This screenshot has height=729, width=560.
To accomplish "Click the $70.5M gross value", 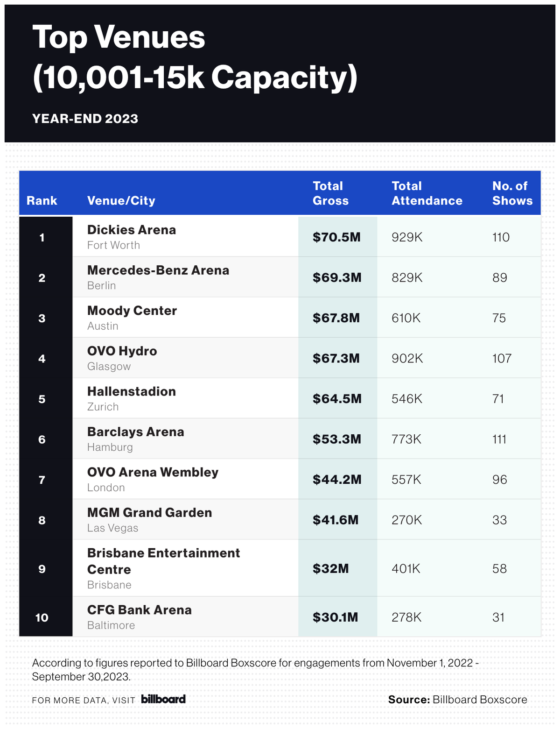I will [x=336, y=237].
